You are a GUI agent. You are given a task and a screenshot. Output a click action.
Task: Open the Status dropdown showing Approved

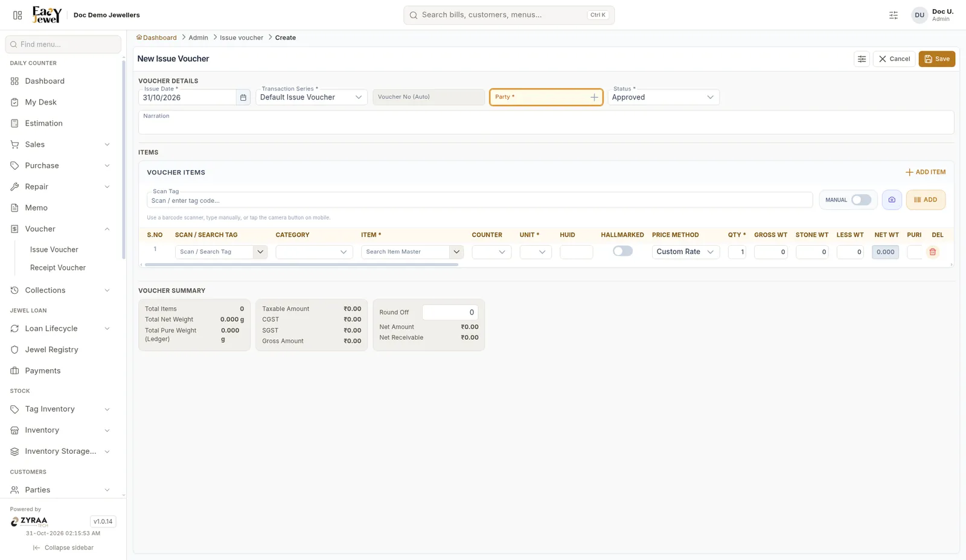point(663,97)
